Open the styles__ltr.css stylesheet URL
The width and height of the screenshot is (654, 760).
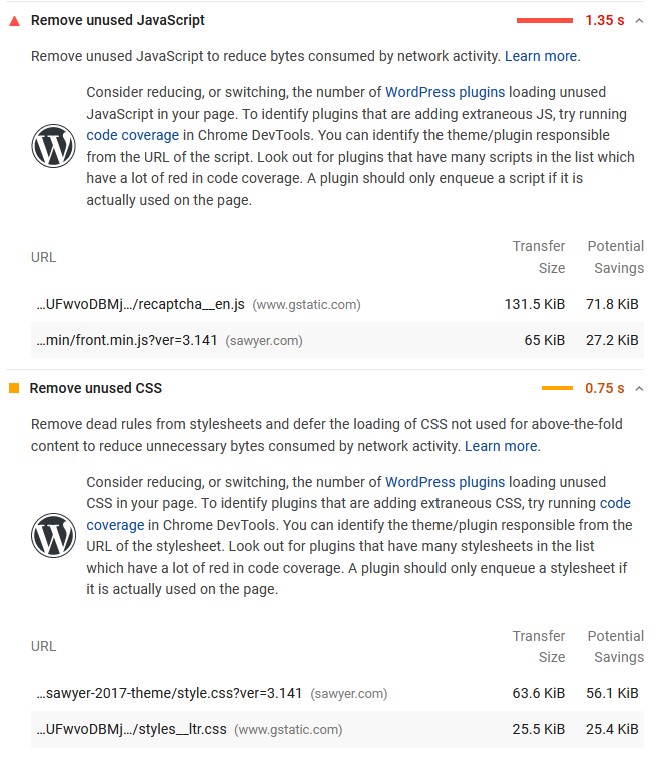click(130, 730)
